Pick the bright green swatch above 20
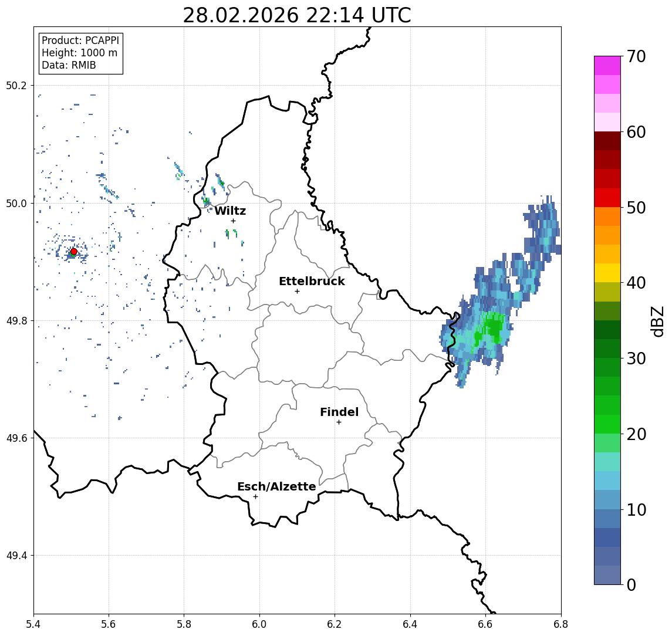Viewport: 672px width, 636px height. point(607,424)
